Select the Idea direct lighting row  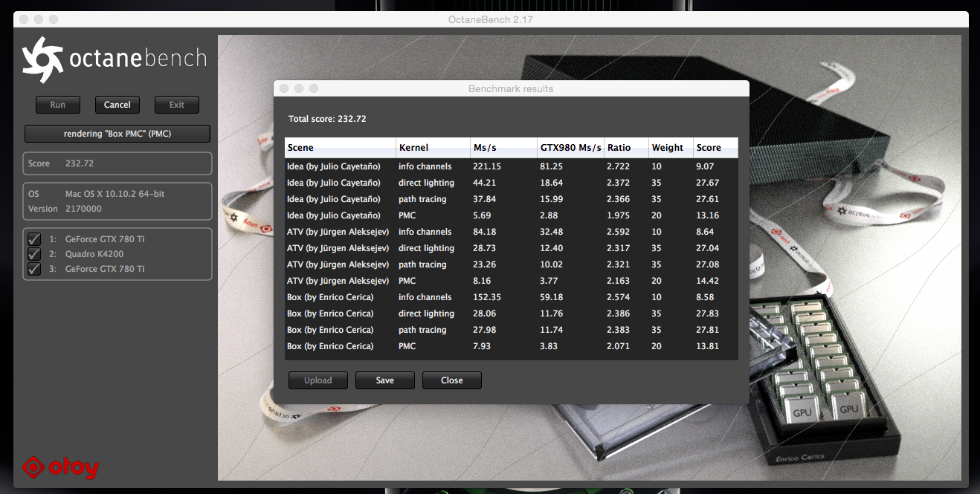[x=512, y=183]
